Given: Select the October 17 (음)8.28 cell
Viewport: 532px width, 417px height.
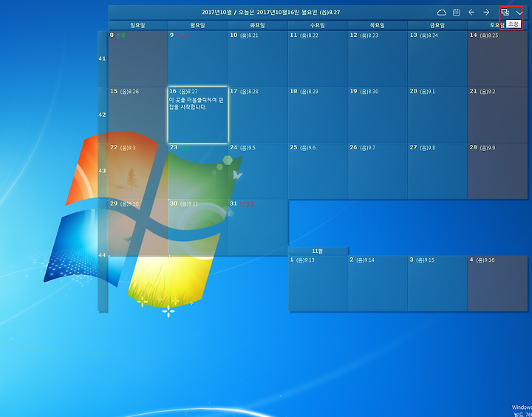Looking at the screenshot, I should (258, 115).
